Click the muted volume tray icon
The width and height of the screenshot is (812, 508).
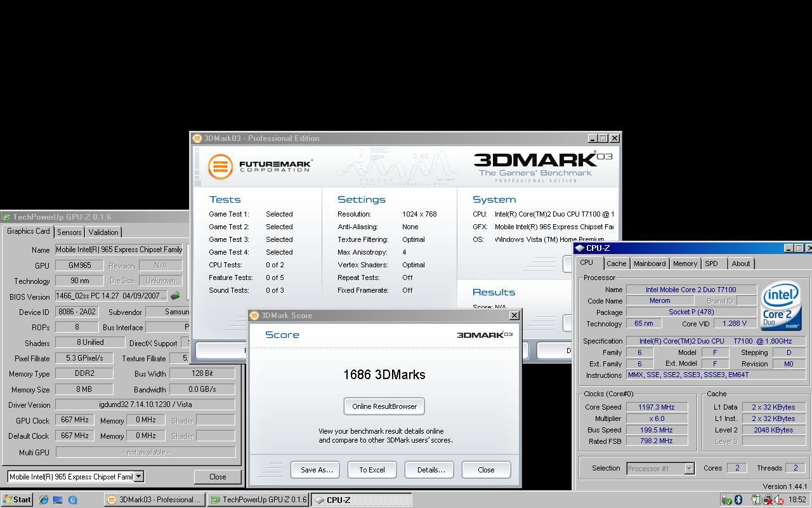[x=778, y=500]
